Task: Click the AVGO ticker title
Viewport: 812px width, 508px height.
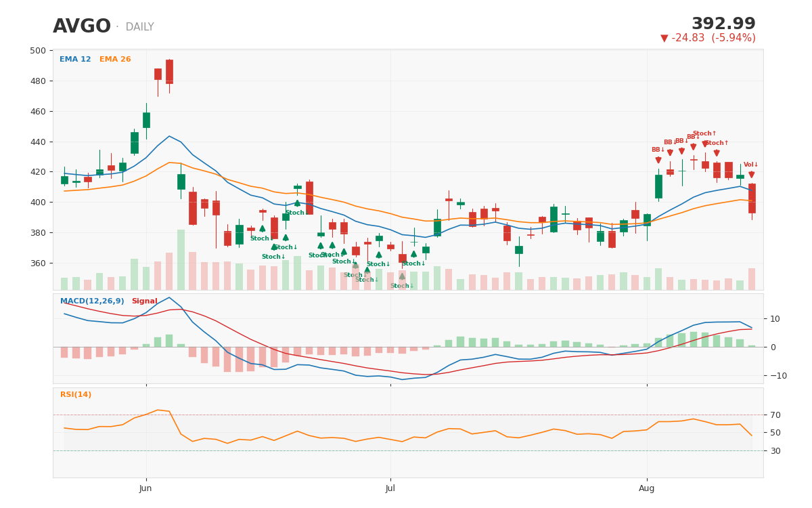Action: pyautogui.click(x=82, y=26)
